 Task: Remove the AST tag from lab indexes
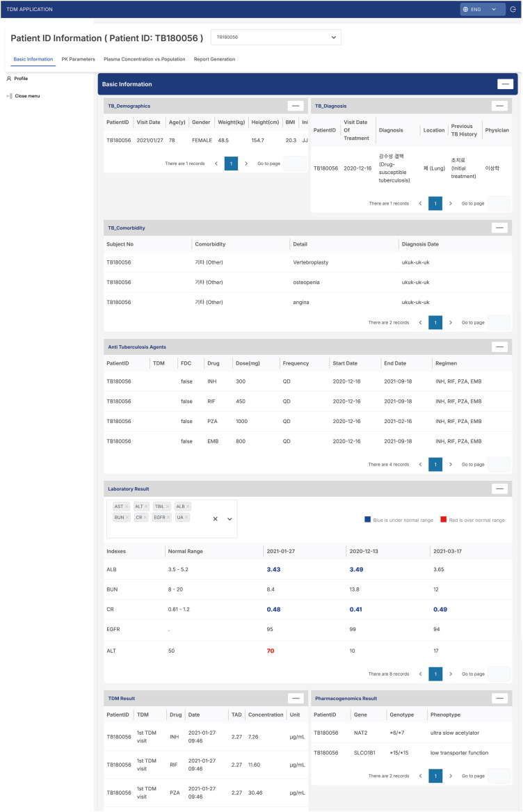[127, 507]
